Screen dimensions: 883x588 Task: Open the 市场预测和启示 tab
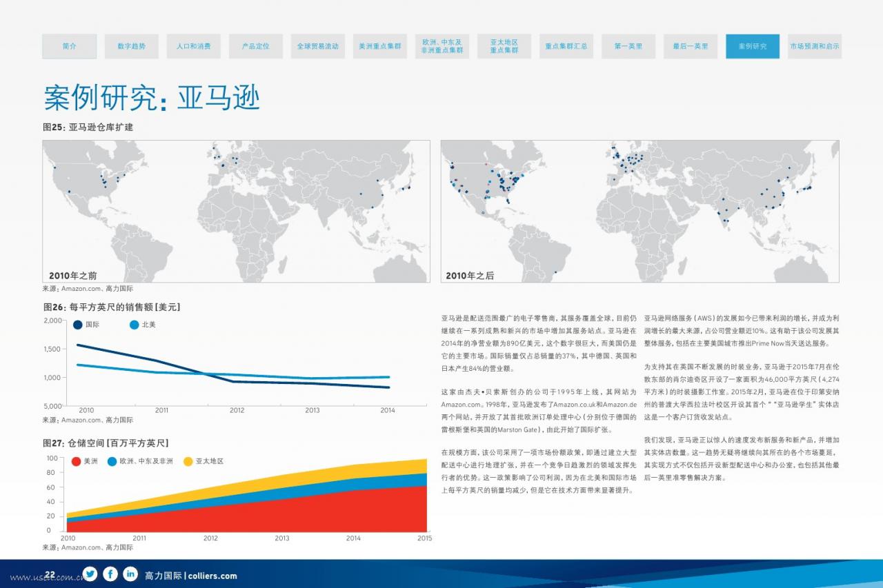pos(815,46)
